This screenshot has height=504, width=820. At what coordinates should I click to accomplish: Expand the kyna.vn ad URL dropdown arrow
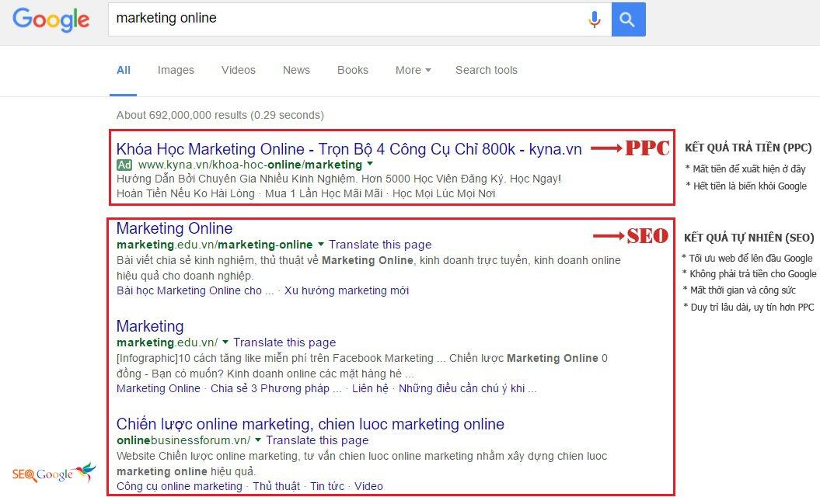370,164
